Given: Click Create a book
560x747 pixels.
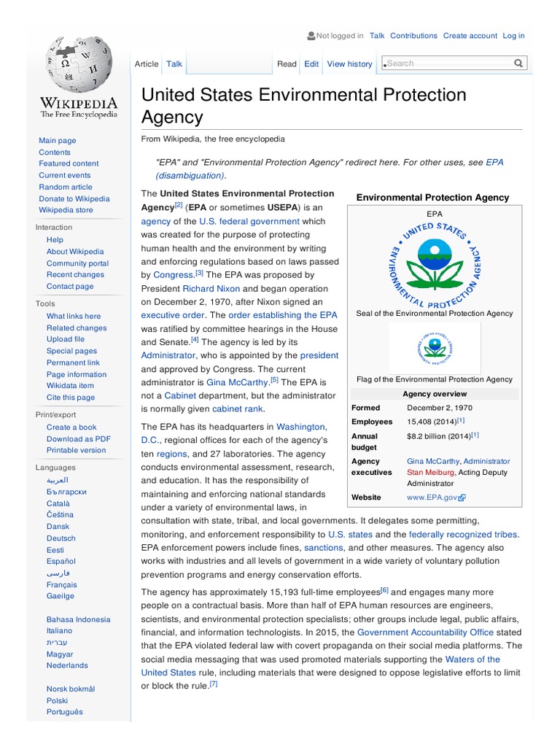Looking at the screenshot, I should click(71, 427).
